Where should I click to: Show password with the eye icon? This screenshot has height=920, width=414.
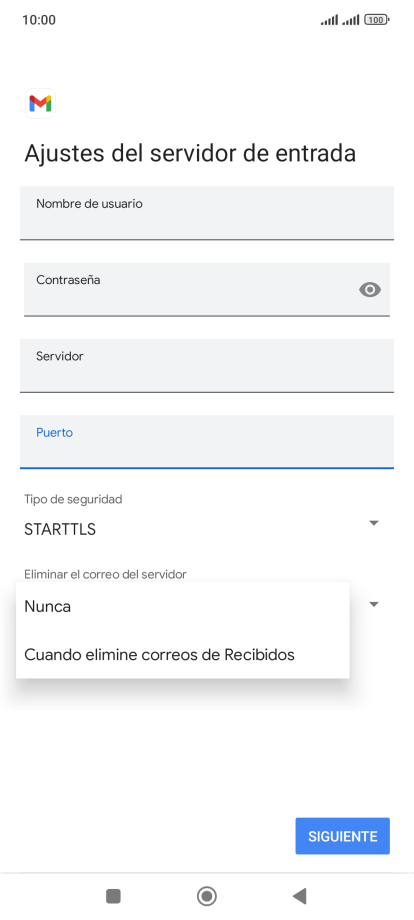(x=369, y=289)
